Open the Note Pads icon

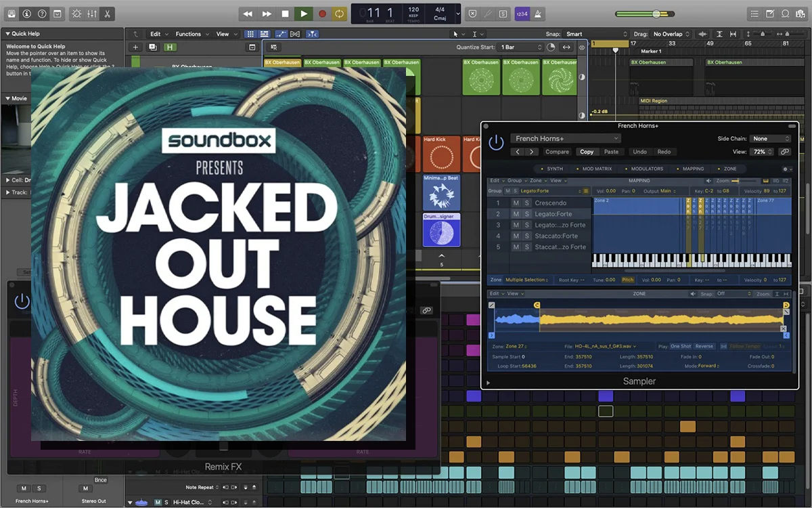[770, 14]
